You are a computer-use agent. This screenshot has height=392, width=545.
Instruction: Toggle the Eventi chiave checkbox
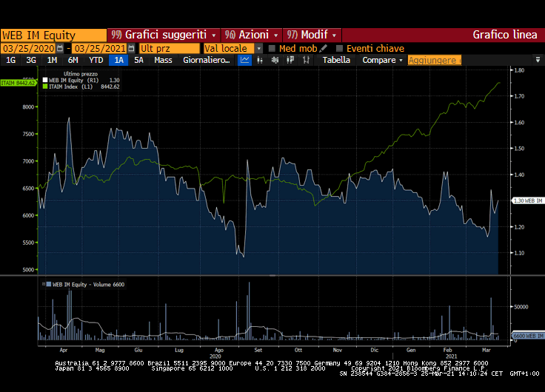340,48
